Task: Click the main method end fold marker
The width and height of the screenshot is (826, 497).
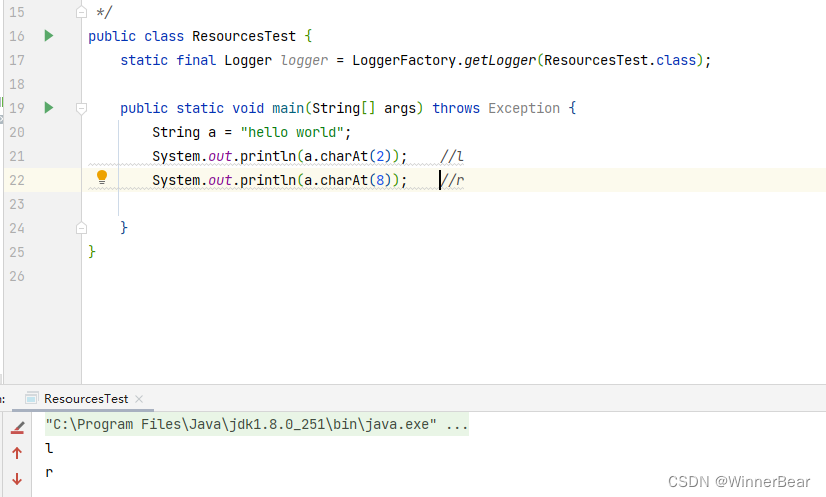Action: point(81,228)
